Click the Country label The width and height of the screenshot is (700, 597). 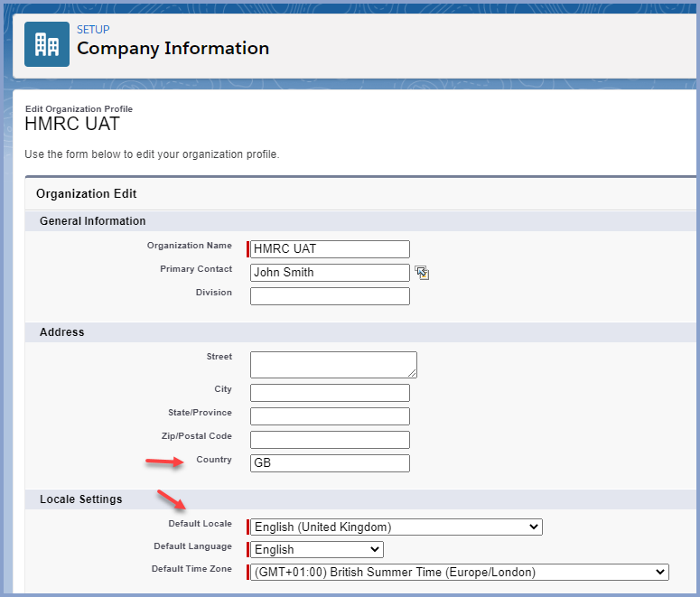[214, 460]
